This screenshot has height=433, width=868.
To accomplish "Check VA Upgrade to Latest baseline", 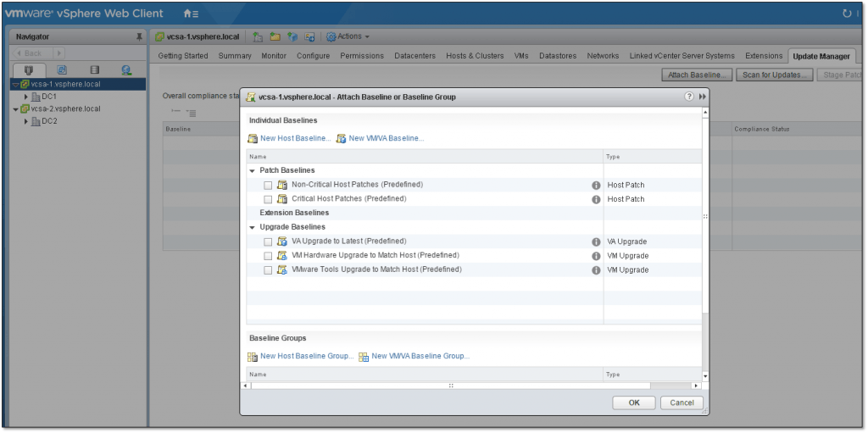I will (x=268, y=242).
